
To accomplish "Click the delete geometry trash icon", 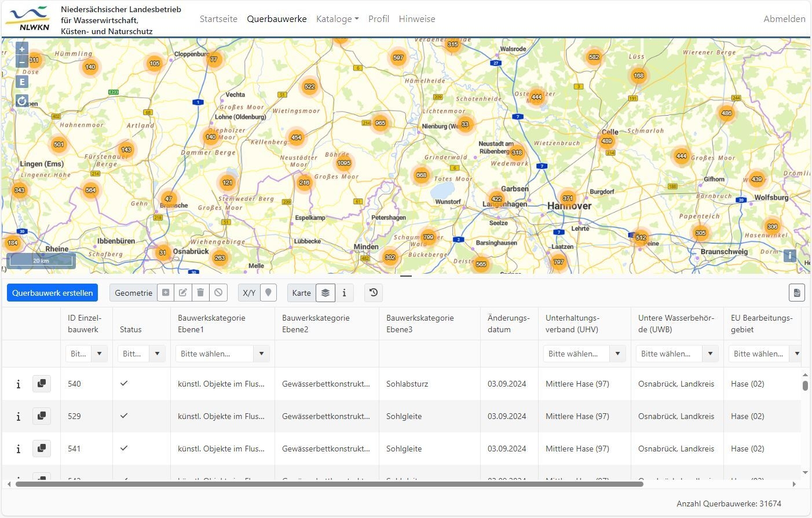I will click(x=200, y=293).
